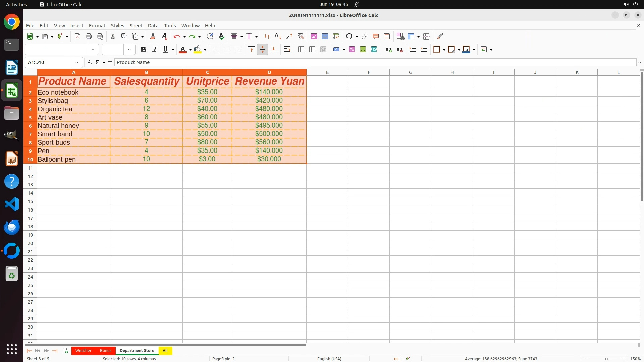Open the Format menu

click(97, 25)
